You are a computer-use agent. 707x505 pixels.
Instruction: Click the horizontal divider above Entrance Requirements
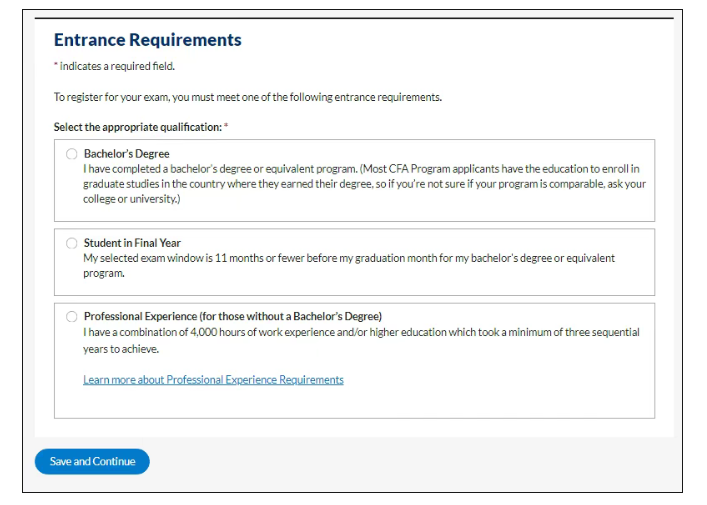coord(353,18)
